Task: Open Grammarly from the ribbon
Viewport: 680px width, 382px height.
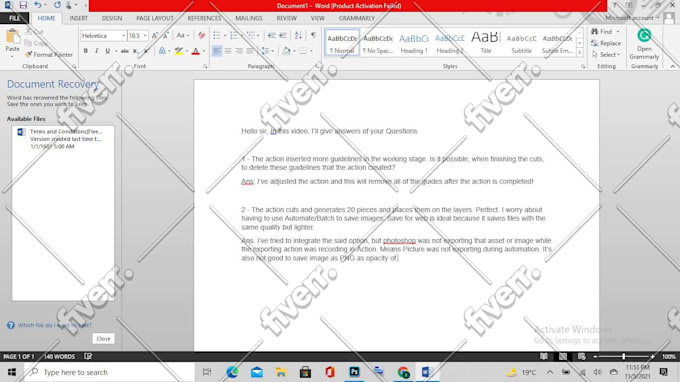Action: point(644,44)
